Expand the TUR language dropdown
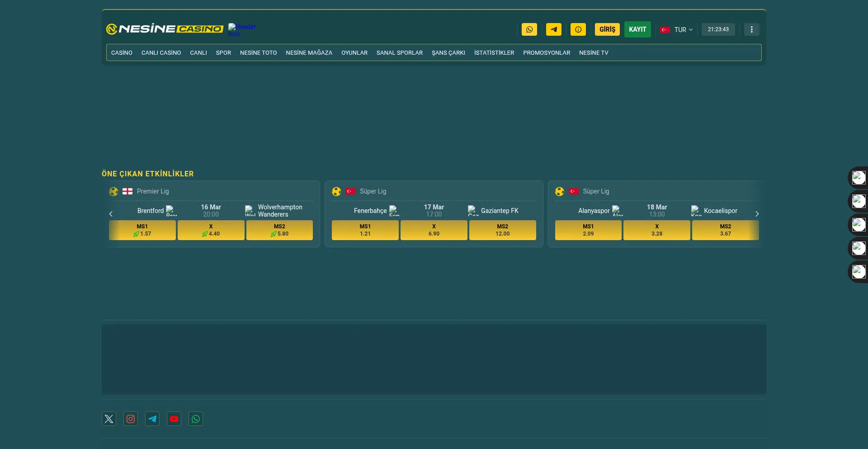Viewport: 868px width, 449px height. (676, 29)
